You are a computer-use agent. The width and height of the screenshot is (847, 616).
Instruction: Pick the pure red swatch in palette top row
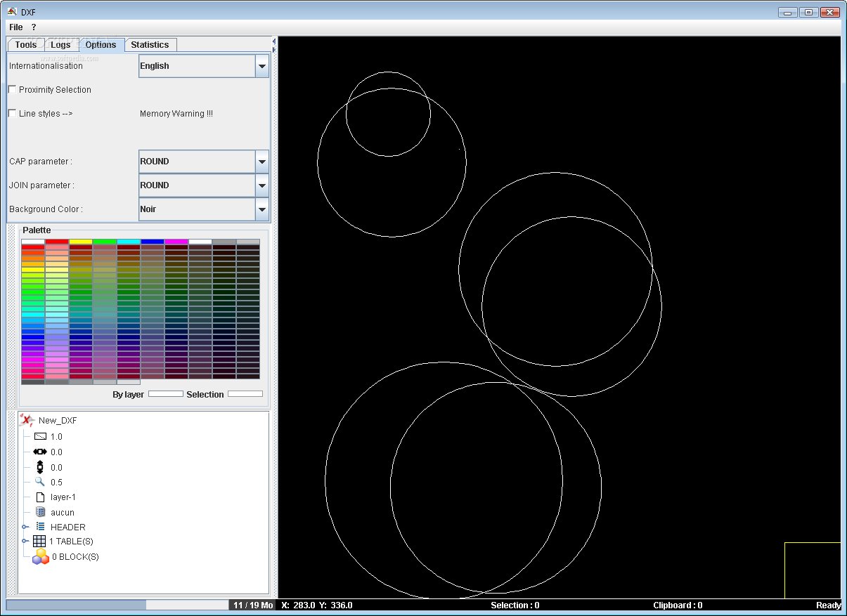(x=57, y=242)
